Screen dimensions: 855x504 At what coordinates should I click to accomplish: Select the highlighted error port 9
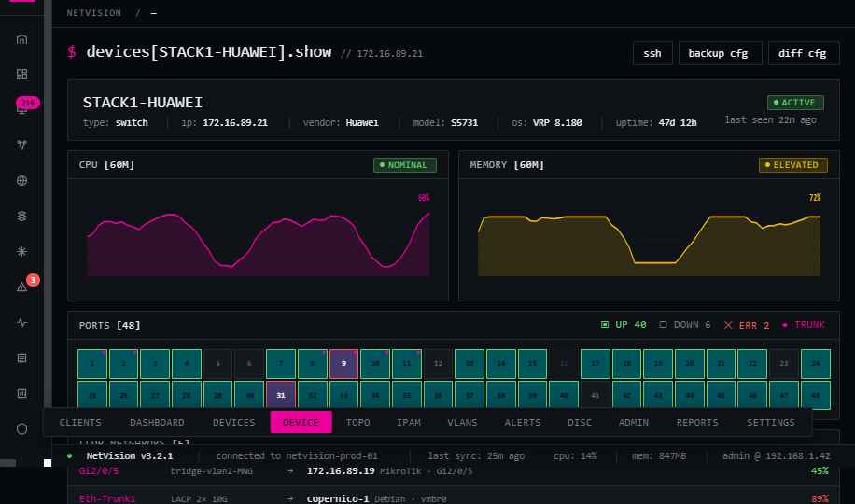(343, 364)
